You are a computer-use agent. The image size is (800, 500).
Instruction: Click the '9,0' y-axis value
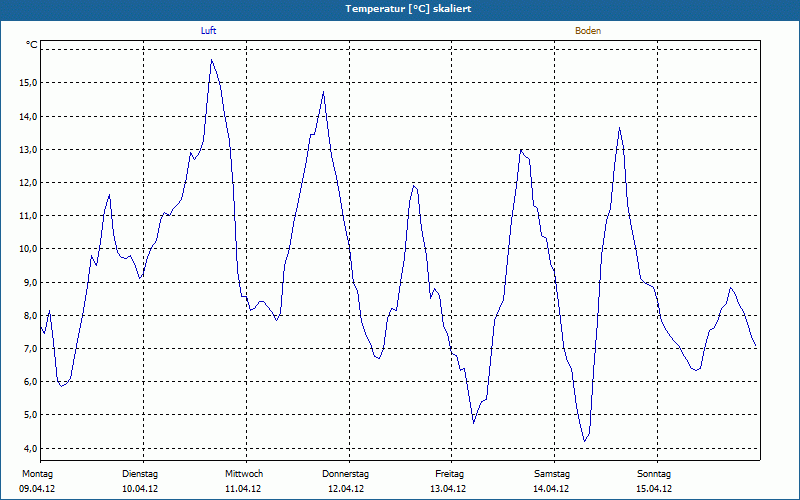click(x=31, y=282)
